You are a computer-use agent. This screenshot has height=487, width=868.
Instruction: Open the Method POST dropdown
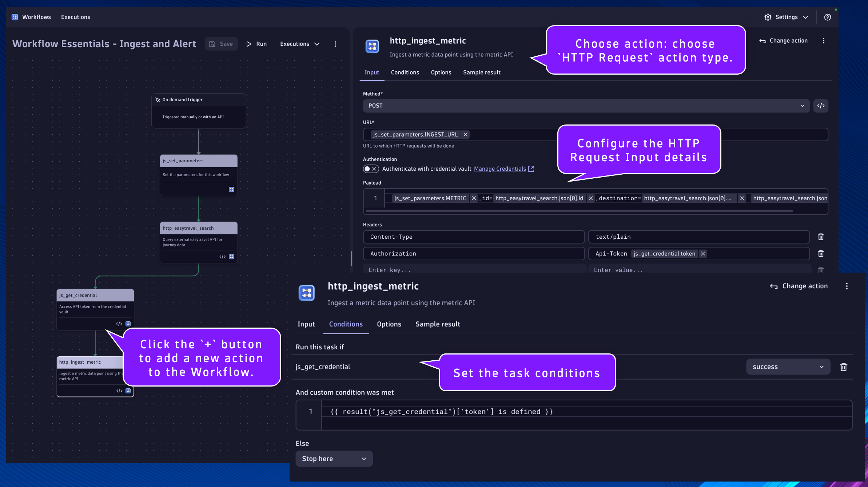pyautogui.click(x=586, y=106)
